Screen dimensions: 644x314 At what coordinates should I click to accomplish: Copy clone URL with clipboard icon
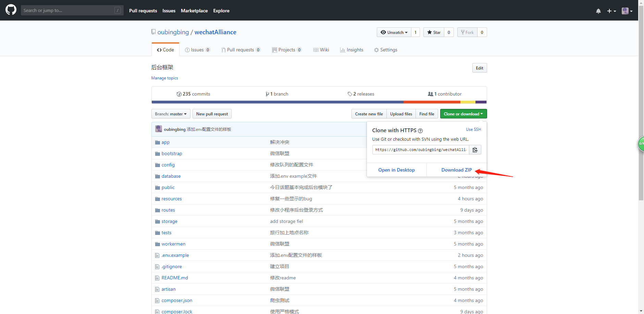475,150
